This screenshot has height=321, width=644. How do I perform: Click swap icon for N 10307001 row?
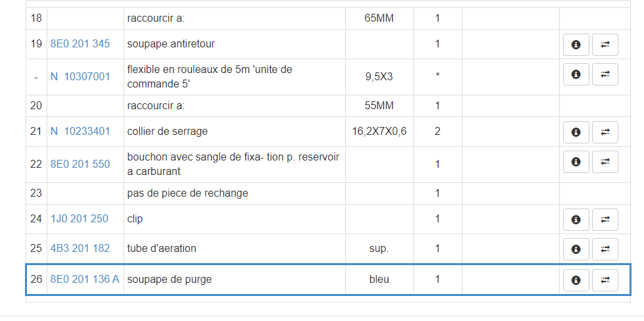point(605,74)
